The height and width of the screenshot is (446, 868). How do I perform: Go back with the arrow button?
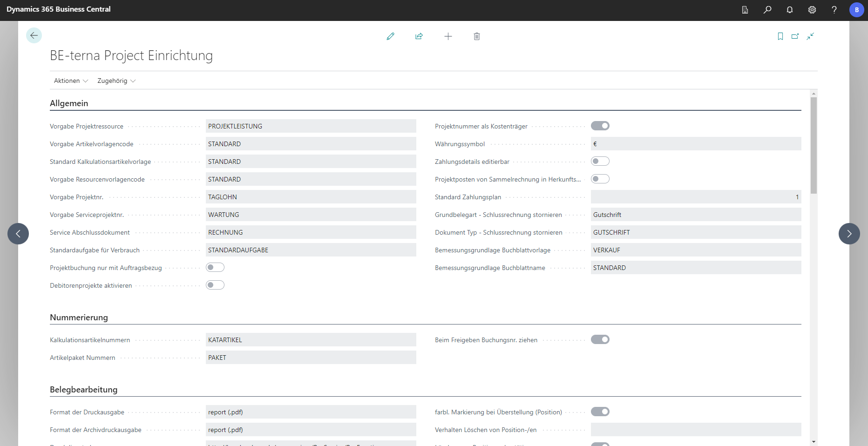34,35
